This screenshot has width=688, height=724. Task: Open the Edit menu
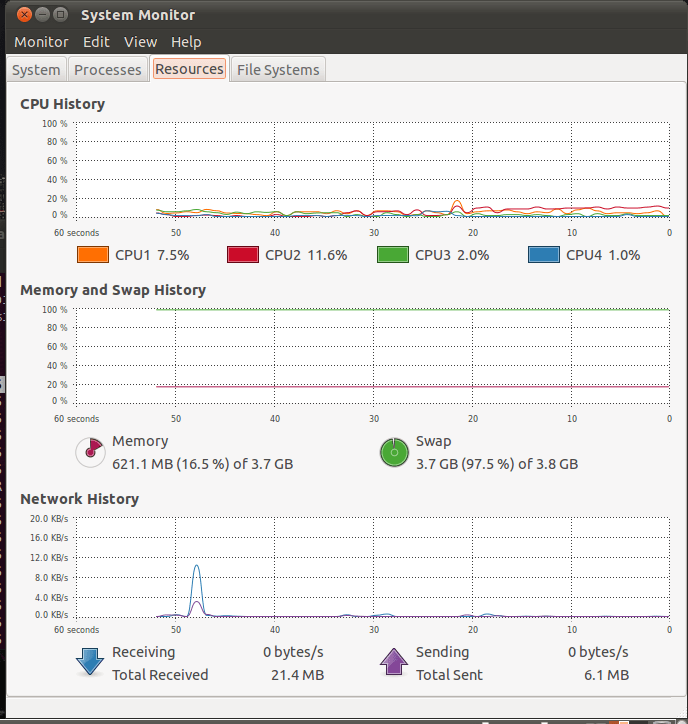[x=96, y=42]
